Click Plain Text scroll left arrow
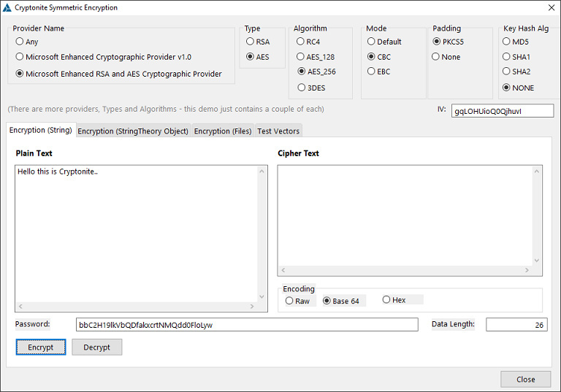The image size is (561, 392). pos(20,306)
